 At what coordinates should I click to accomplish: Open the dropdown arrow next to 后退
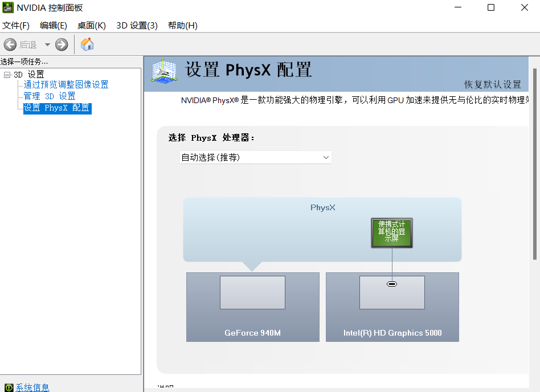click(47, 44)
